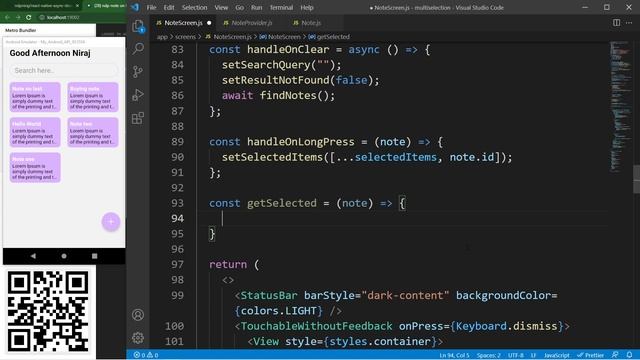Screen dimensions: 640x360
Task: Select the second browser tab
Action: coord(106,6)
